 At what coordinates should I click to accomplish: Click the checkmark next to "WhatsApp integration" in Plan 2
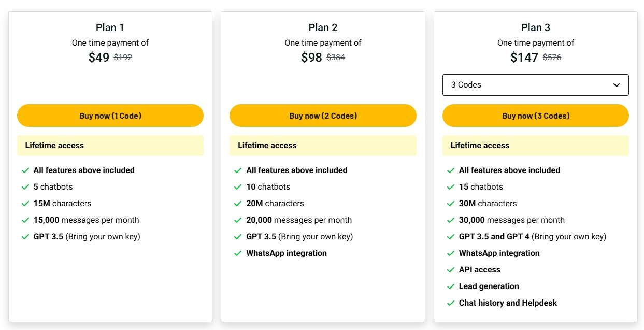pyautogui.click(x=238, y=253)
